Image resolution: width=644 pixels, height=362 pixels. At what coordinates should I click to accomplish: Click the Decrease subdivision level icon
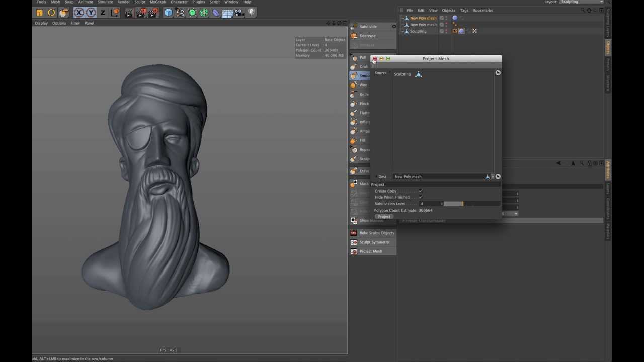tap(354, 36)
